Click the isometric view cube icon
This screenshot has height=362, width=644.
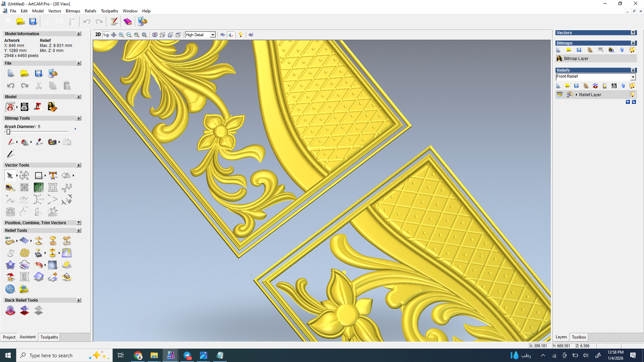coord(155,35)
